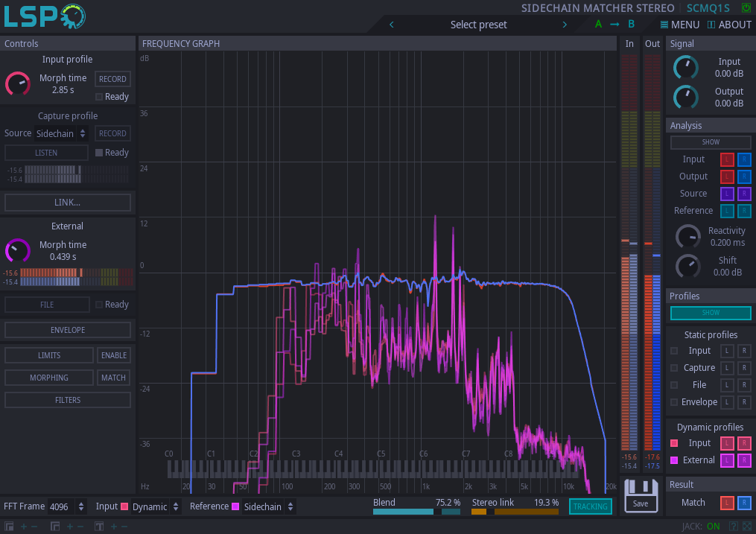The image size is (756, 534).
Task: Select state A
Action: click(598, 24)
